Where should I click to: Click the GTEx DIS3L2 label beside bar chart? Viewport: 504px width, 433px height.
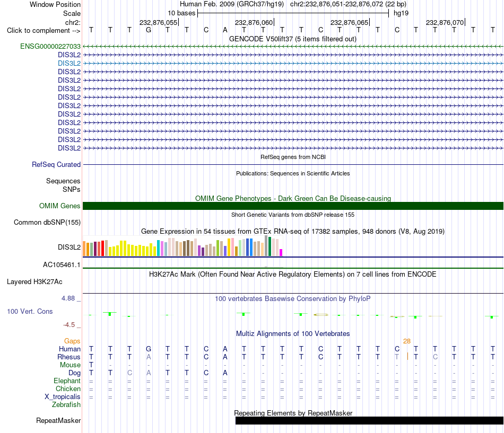coord(69,247)
